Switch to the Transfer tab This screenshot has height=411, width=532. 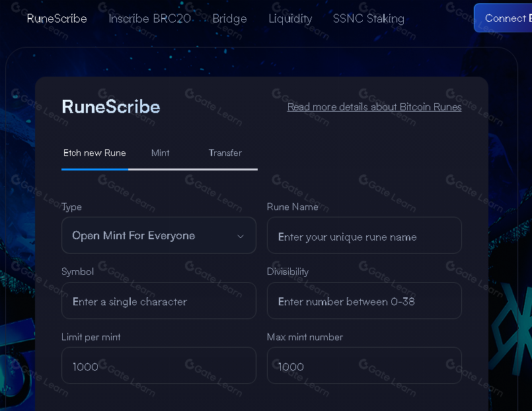coord(225,153)
